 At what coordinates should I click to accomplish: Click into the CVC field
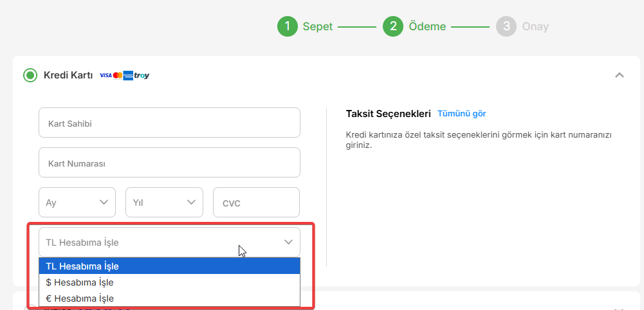pos(256,203)
